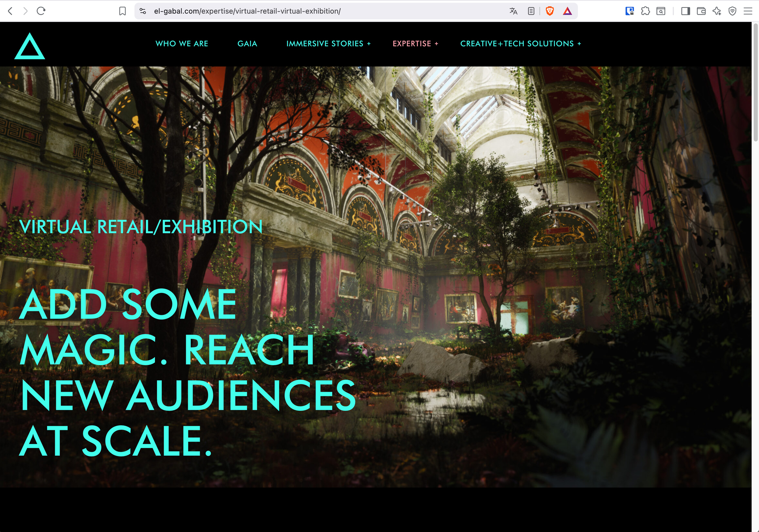The height and width of the screenshot is (532, 759).
Task: Click the triangle site logo
Action: [30, 47]
